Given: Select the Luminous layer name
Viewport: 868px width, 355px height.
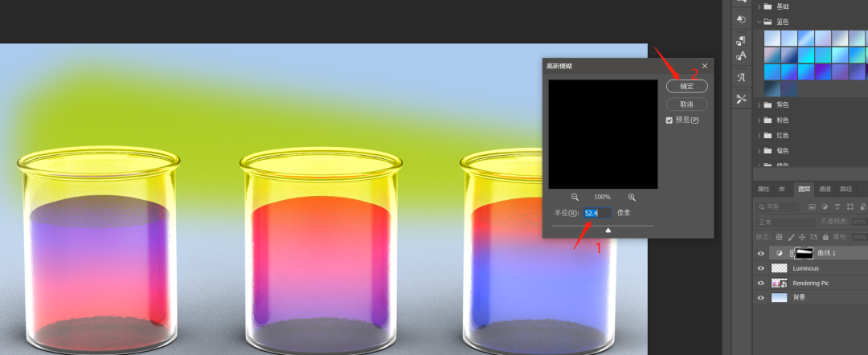Looking at the screenshot, I should [805, 268].
